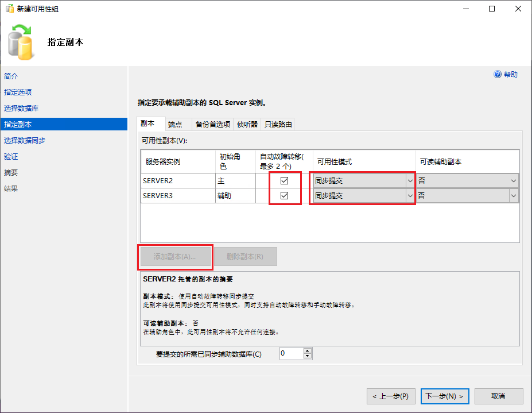Select the SERVER3 server instance cell
The height and width of the screenshot is (413, 532).
[x=178, y=196]
